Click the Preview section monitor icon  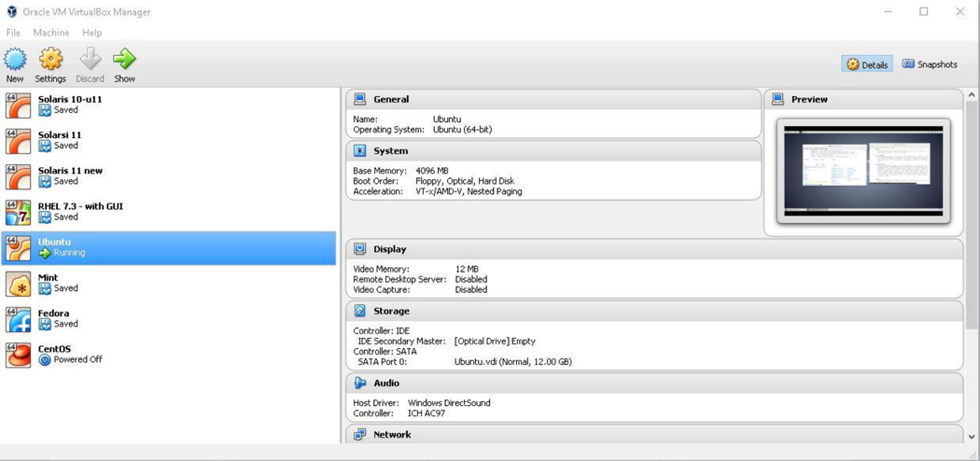pos(777,99)
